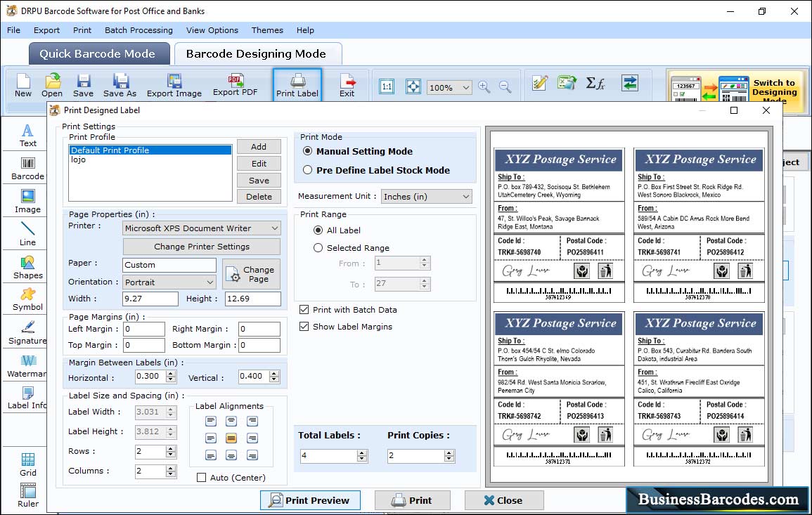Image resolution: width=812 pixels, height=515 pixels.
Task: Select the top-left label alignment option
Action: [x=211, y=422]
